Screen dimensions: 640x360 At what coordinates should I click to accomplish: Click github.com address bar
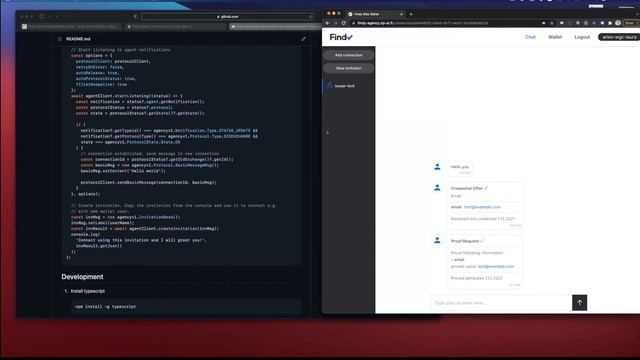(x=227, y=17)
